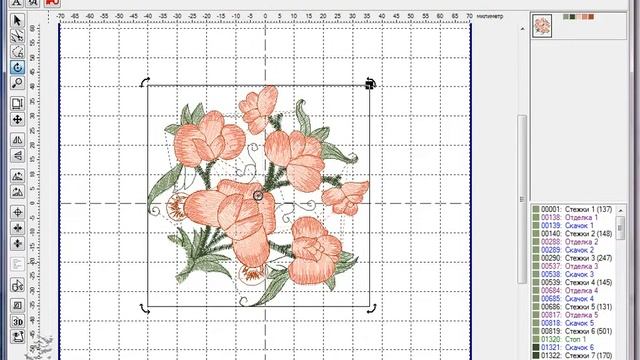640x360 pixels.
Task: Click the letter A text tool icon
Action: pyautogui.click(x=16, y=3)
